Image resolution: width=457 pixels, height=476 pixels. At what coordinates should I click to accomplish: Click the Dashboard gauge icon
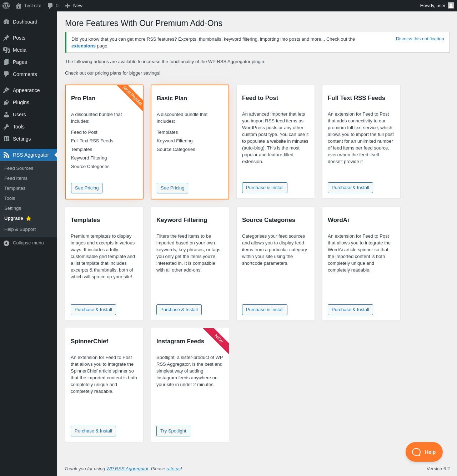pos(6,22)
